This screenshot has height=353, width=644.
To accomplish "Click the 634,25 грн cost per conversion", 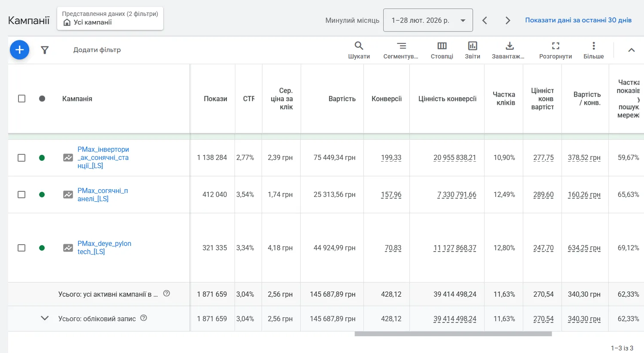I will 584,248.
